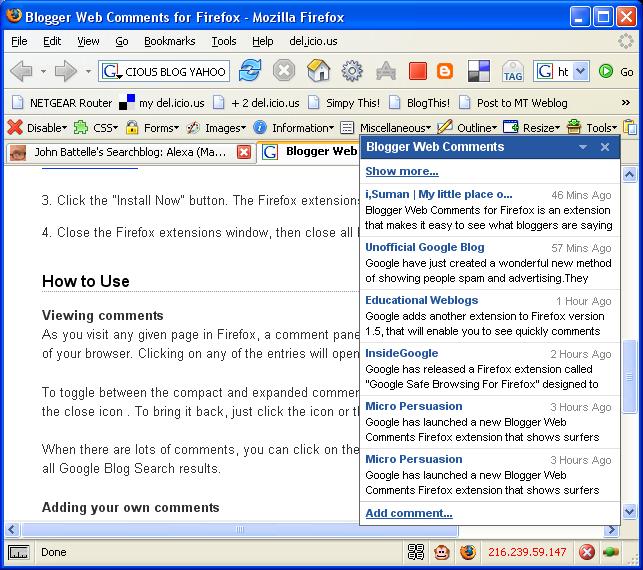
Task: Click the my del.icio.us bookmark
Action: pyautogui.click(x=162, y=103)
